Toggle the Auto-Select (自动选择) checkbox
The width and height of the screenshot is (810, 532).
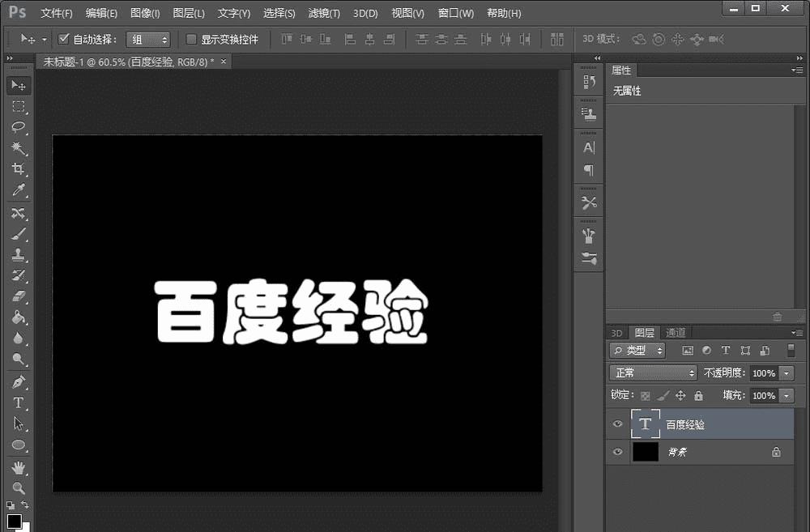(63, 39)
